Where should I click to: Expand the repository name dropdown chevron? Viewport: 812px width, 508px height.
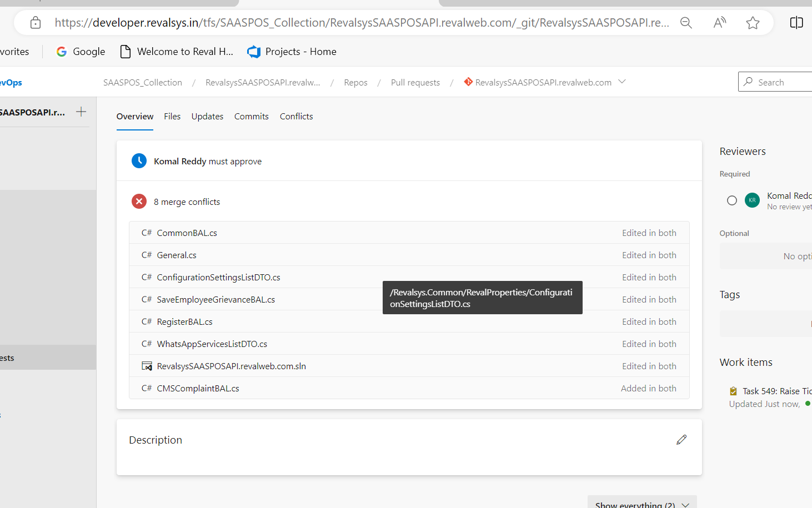point(622,82)
